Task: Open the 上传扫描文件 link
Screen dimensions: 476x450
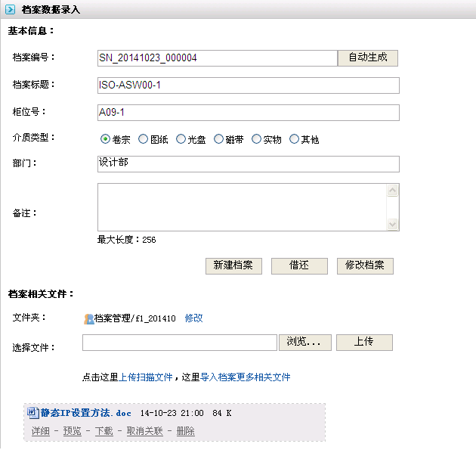Action: point(147,377)
